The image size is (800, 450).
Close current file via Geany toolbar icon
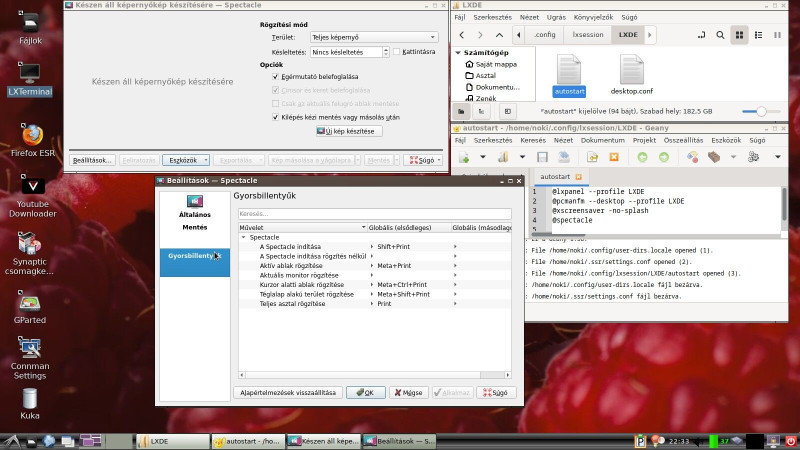[x=614, y=157]
